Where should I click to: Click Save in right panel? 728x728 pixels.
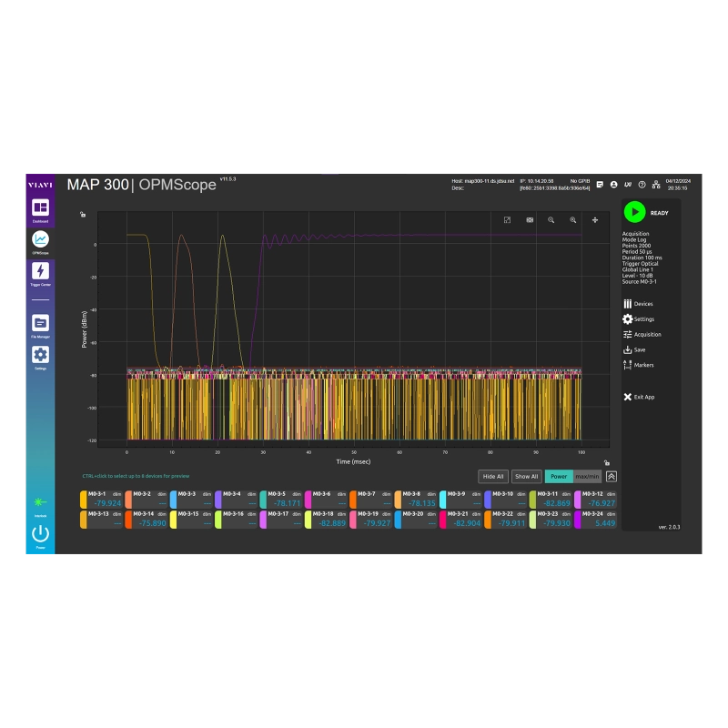(x=634, y=349)
